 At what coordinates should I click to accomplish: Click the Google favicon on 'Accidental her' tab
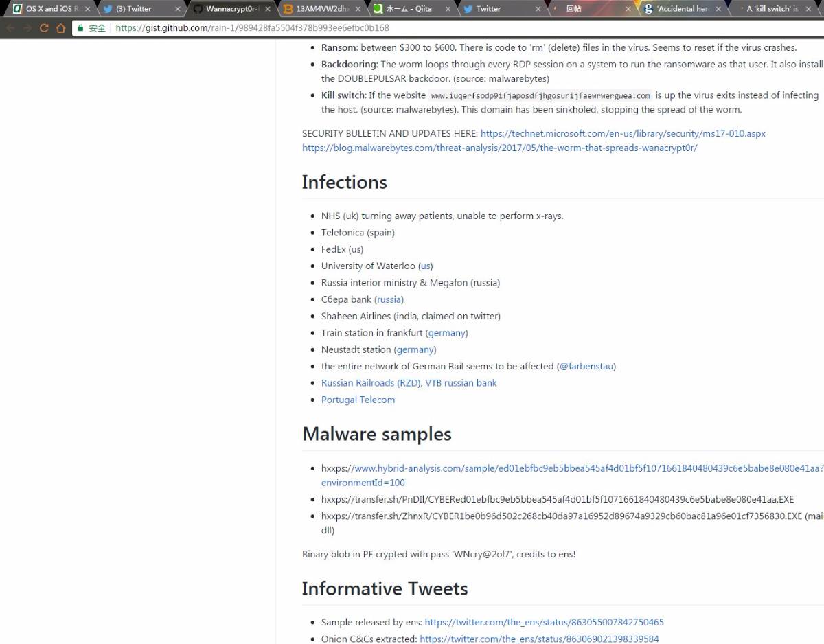click(648, 9)
